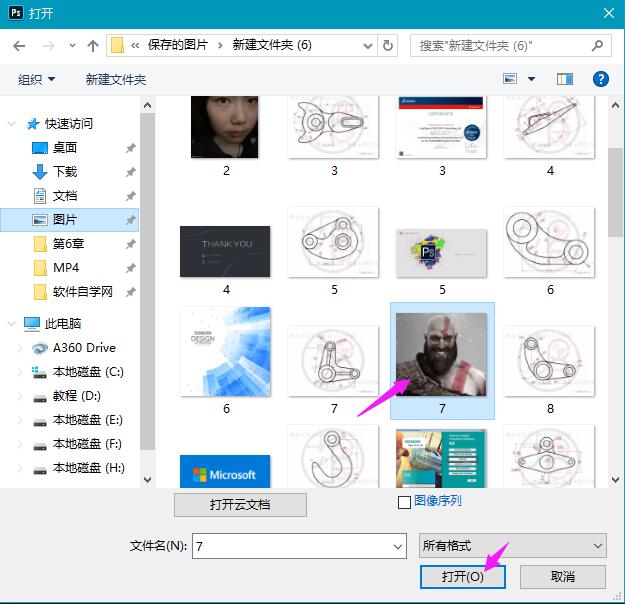Open the 所有格式 file type dropdown
625x604 pixels.
click(513, 545)
